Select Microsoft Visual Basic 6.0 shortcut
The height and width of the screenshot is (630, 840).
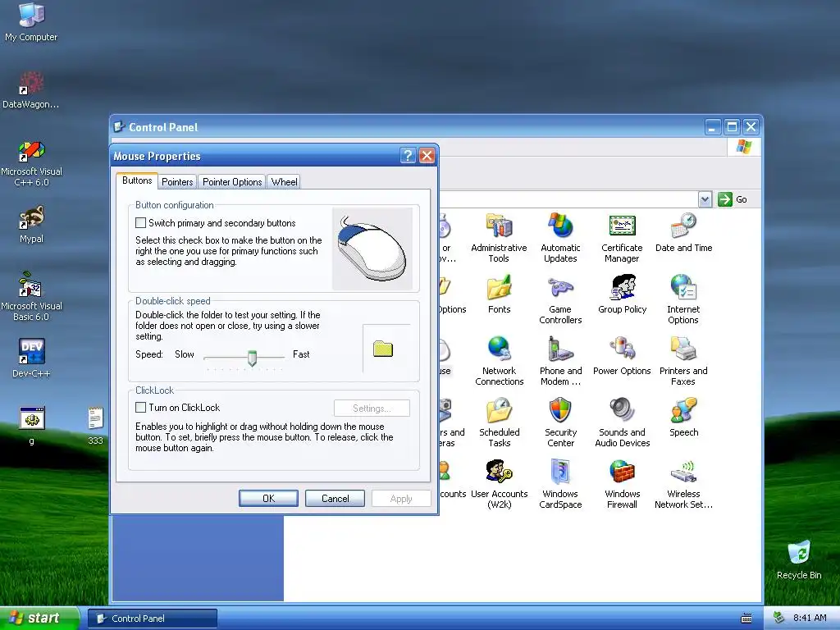pyautogui.click(x=31, y=297)
